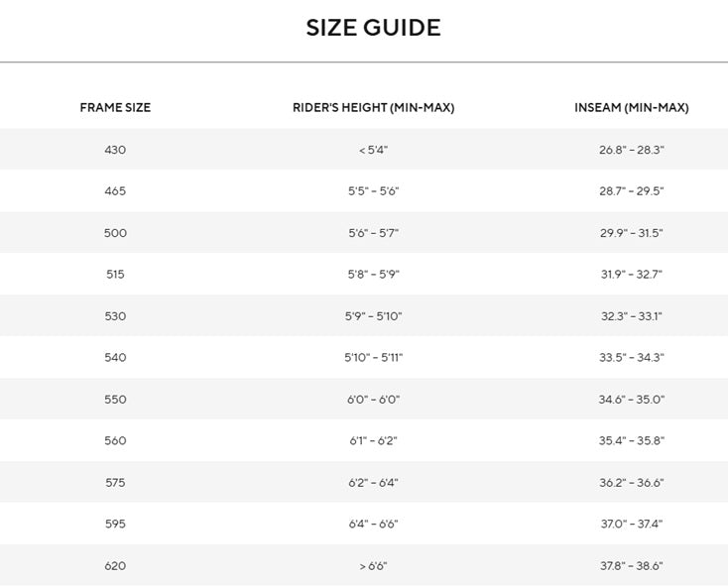The image size is (728, 588).
Task: Click inseam 26.8" – 28.3" value
Action: point(632,150)
